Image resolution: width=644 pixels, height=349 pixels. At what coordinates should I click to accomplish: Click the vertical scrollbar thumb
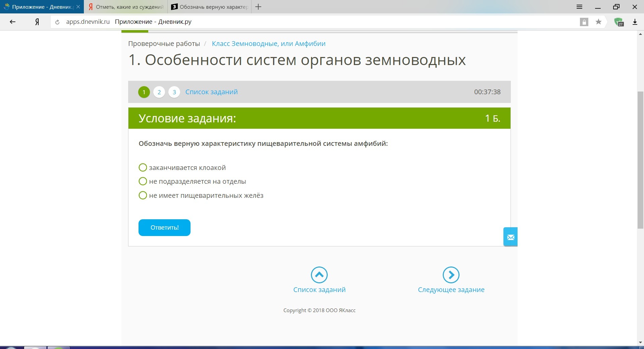coord(640,160)
